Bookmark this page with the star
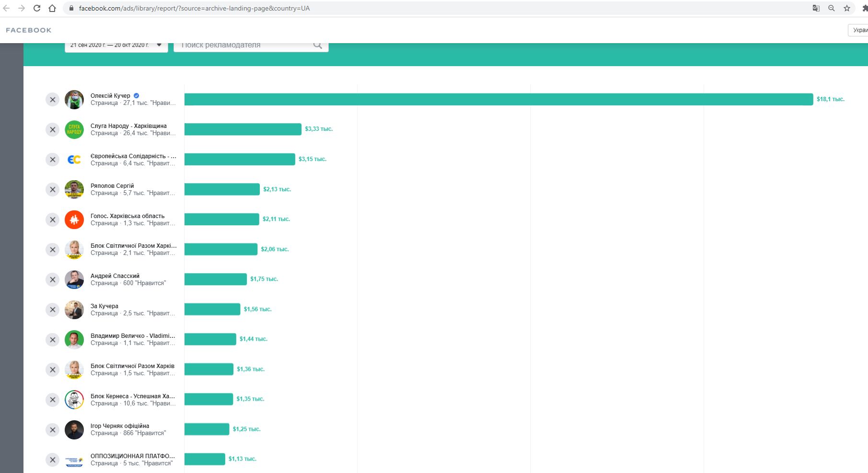 pos(847,8)
